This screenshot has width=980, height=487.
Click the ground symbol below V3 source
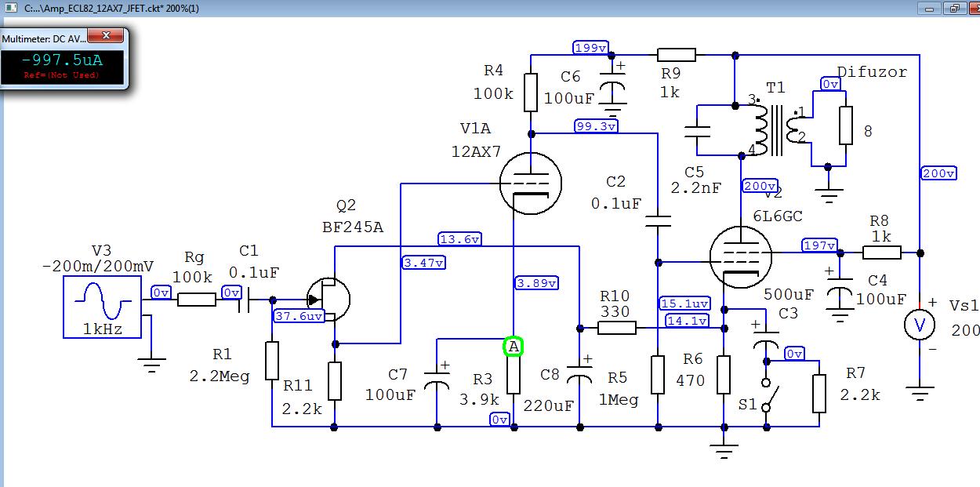coord(152,364)
